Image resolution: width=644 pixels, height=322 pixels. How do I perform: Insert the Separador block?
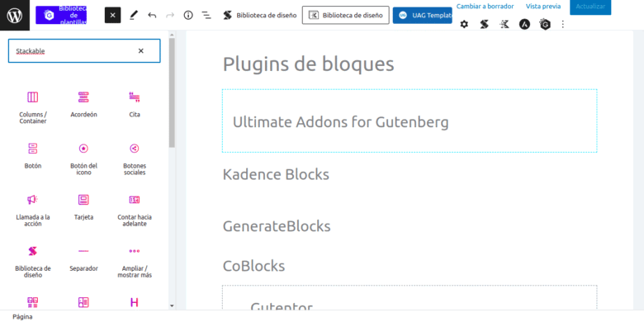pyautogui.click(x=83, y=259)
